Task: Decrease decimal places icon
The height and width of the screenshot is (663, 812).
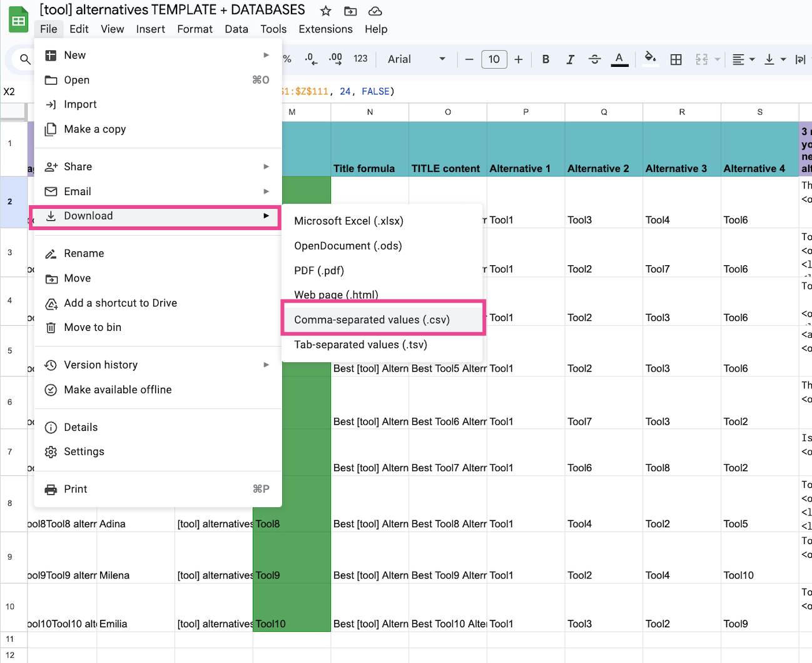Action: (x=310, y=59)
